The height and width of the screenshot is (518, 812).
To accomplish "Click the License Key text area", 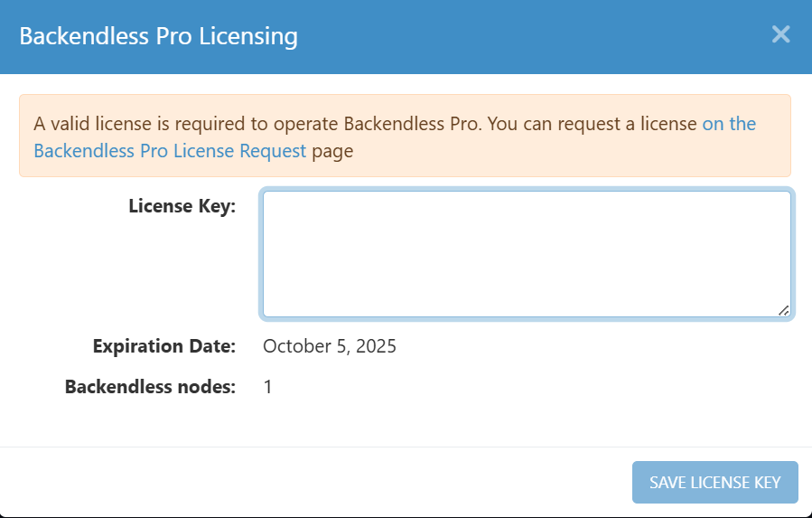I will [x=527, y=254].
